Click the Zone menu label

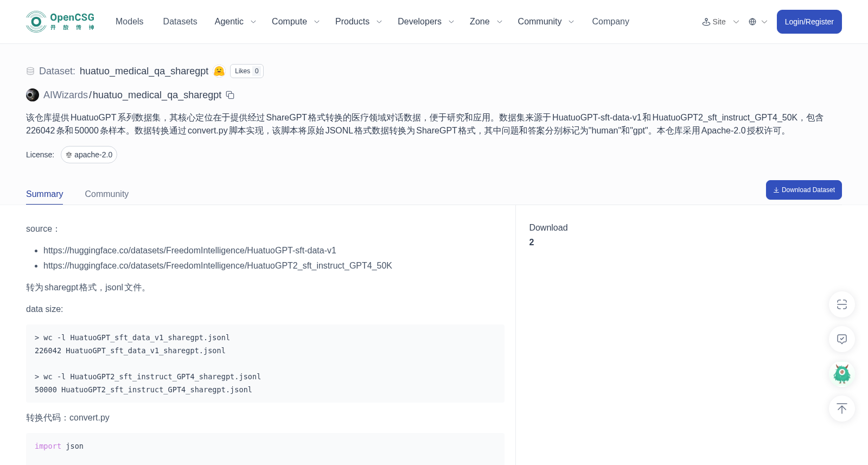(x=480, y=22)
